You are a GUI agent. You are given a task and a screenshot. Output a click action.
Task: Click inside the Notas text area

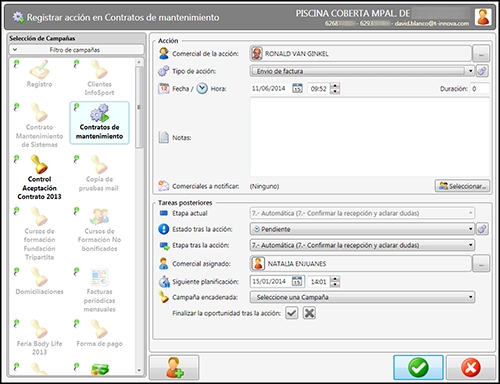click(370, 137)
